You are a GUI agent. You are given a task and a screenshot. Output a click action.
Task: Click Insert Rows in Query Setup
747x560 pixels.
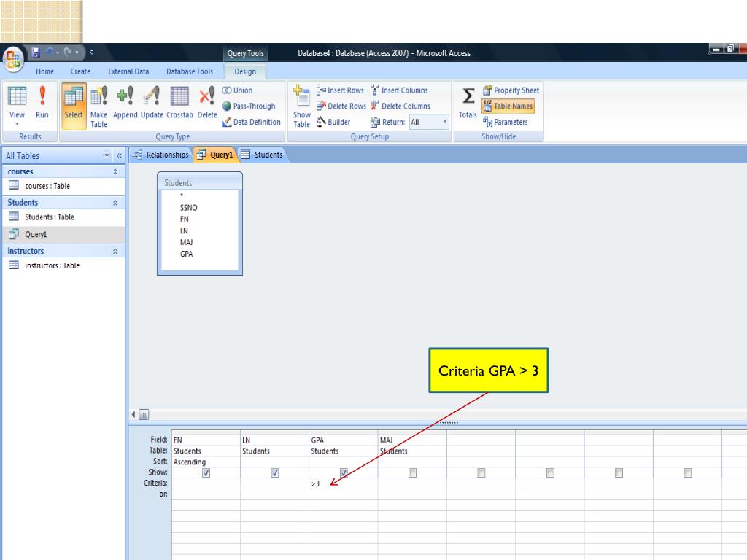click(x=340, y=90)
